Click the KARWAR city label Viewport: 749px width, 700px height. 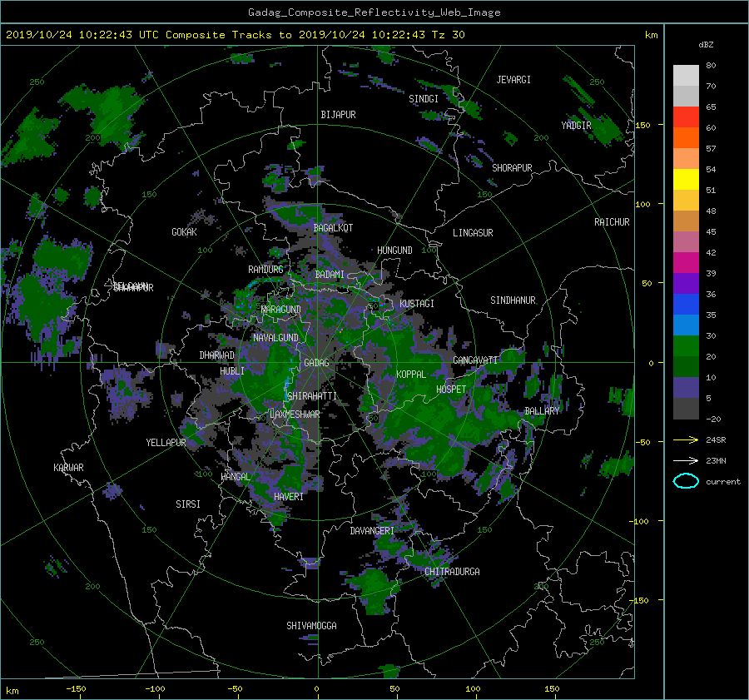point(68,468)
